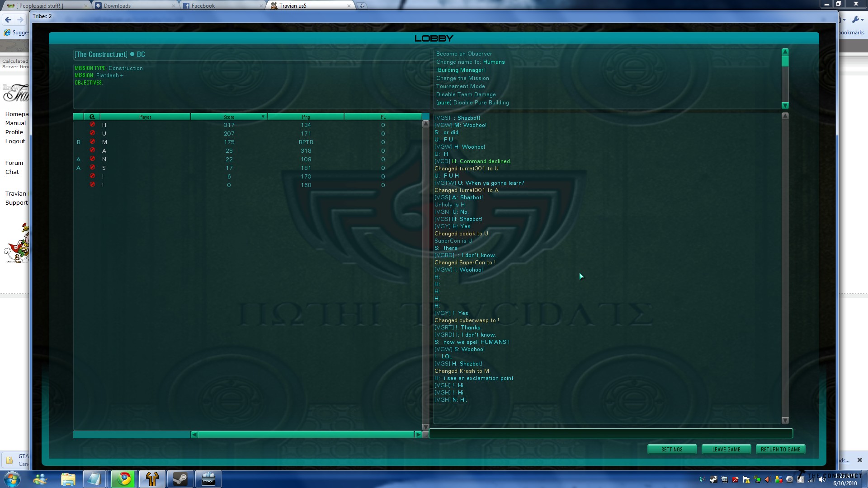Click the LEAVE GAME button
The image size is (868, 488).
[726, 449]
